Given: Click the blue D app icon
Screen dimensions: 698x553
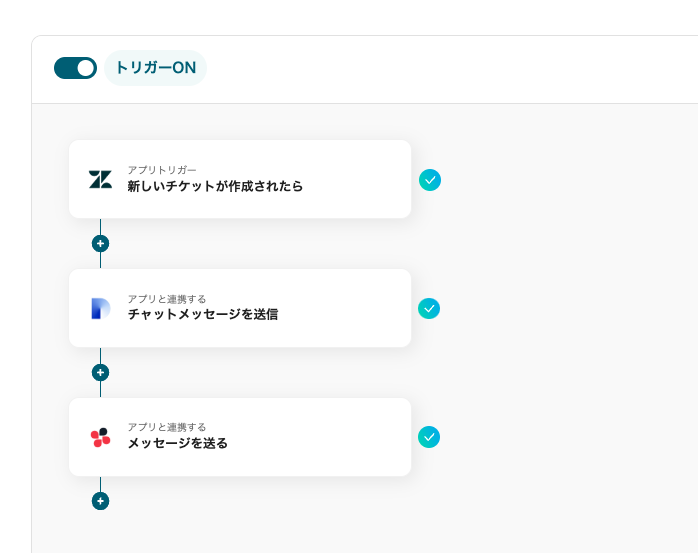Looking at the screenshot, I should click(100, 308).
